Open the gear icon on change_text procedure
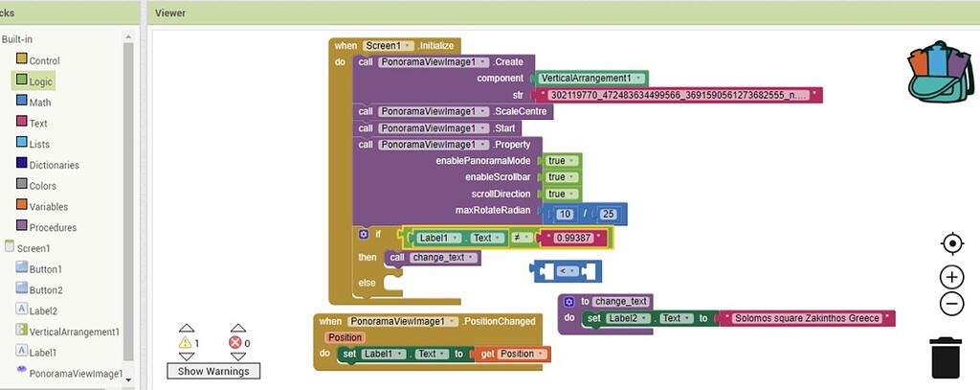 [569, 301]
